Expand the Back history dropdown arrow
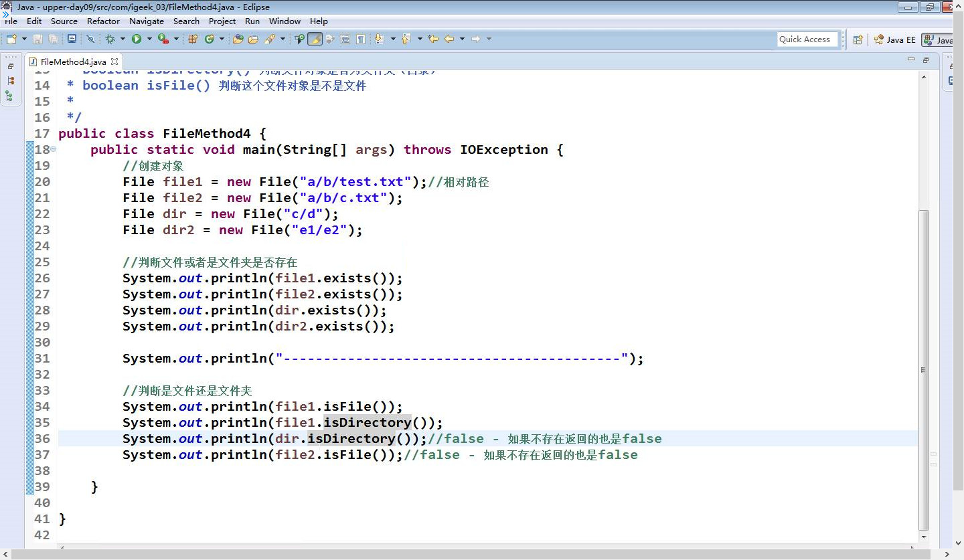The width and height of the screenshot is (964, 560). (462, 39)
